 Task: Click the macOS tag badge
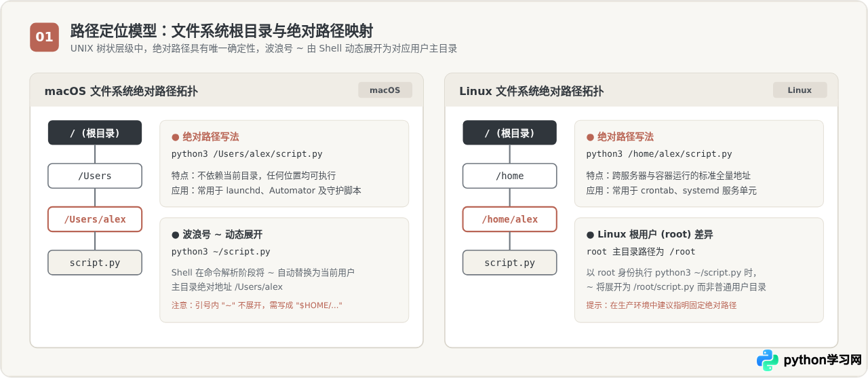pos(385,90)
